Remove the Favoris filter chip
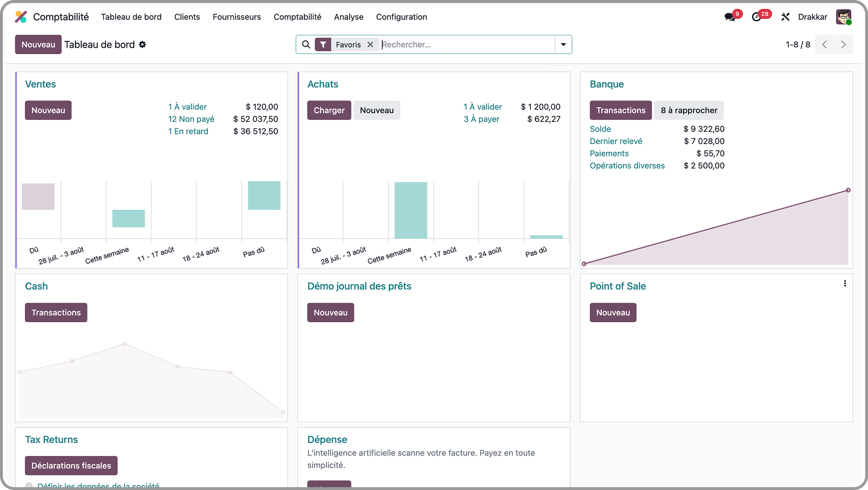 [x=370, y=45]
